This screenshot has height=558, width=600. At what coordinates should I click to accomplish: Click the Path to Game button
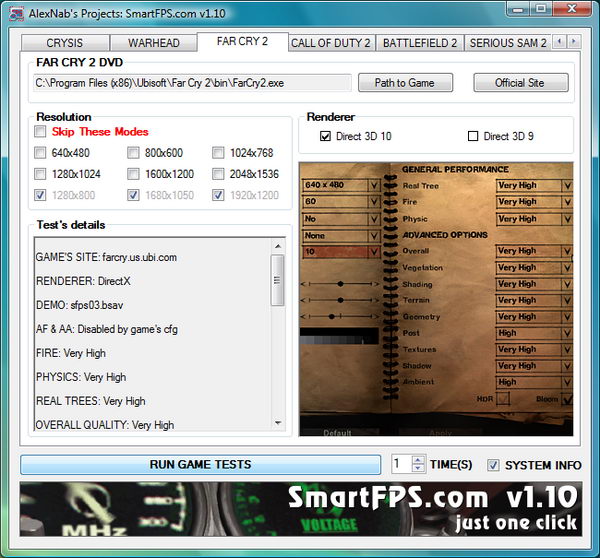(x=405, y=83)
